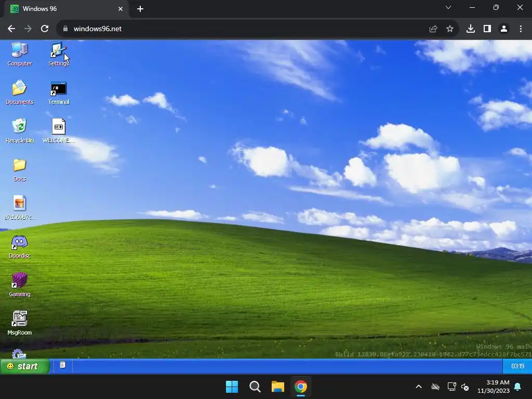Open a new browser tab

[x=140, y=9]
